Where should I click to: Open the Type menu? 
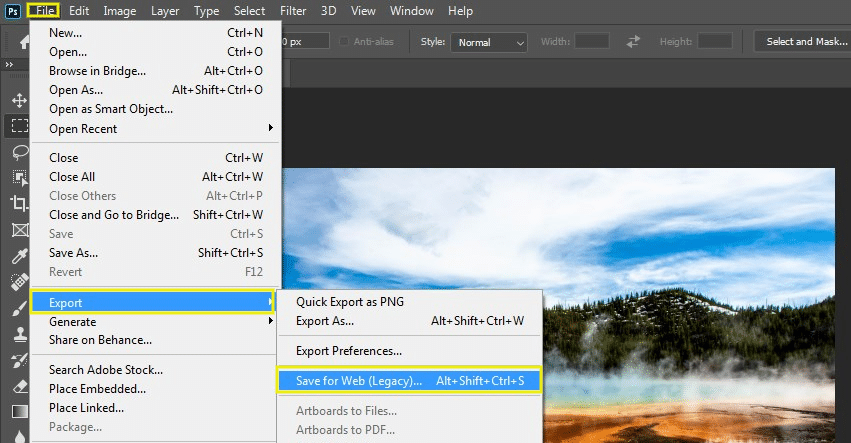[206, 11]
